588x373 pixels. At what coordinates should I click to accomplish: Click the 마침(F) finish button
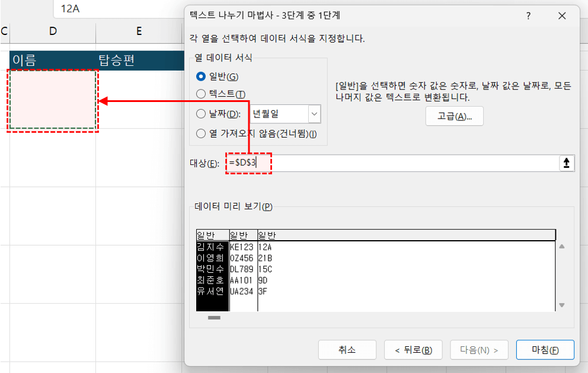coord(545,349)
